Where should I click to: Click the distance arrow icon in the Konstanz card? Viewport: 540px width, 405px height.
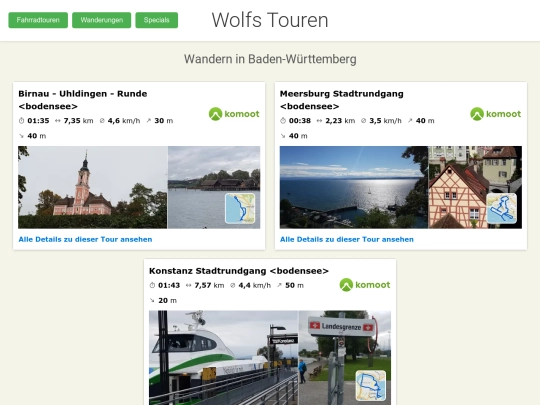pyautogui.click(x=188, y=285)
